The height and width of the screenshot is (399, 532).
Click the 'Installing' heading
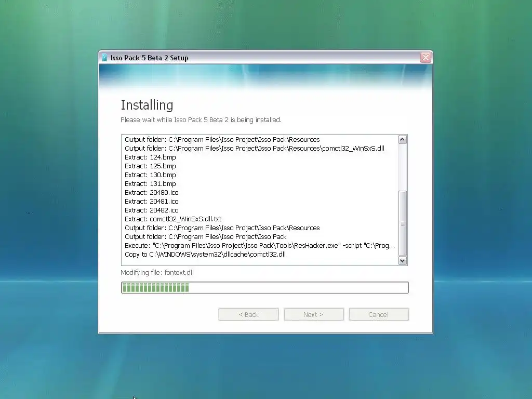147,105
